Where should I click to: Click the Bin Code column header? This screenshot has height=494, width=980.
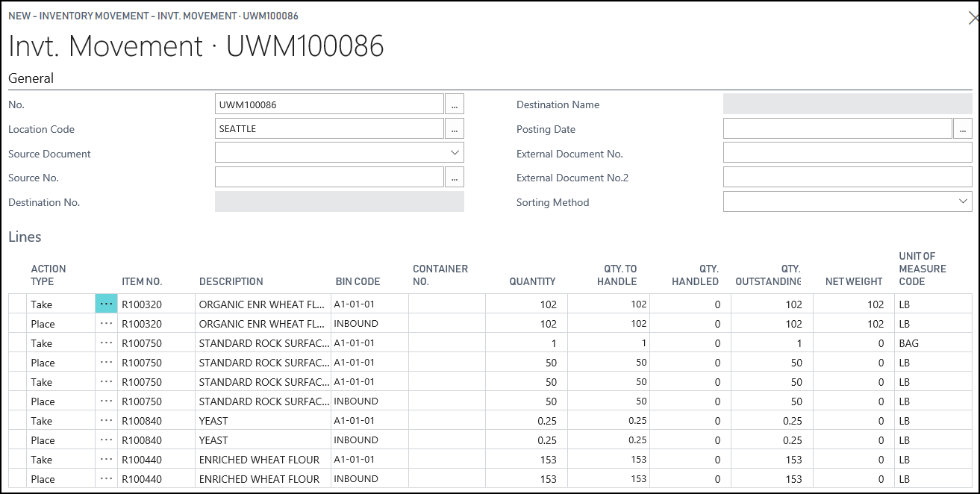coord(358,281)
